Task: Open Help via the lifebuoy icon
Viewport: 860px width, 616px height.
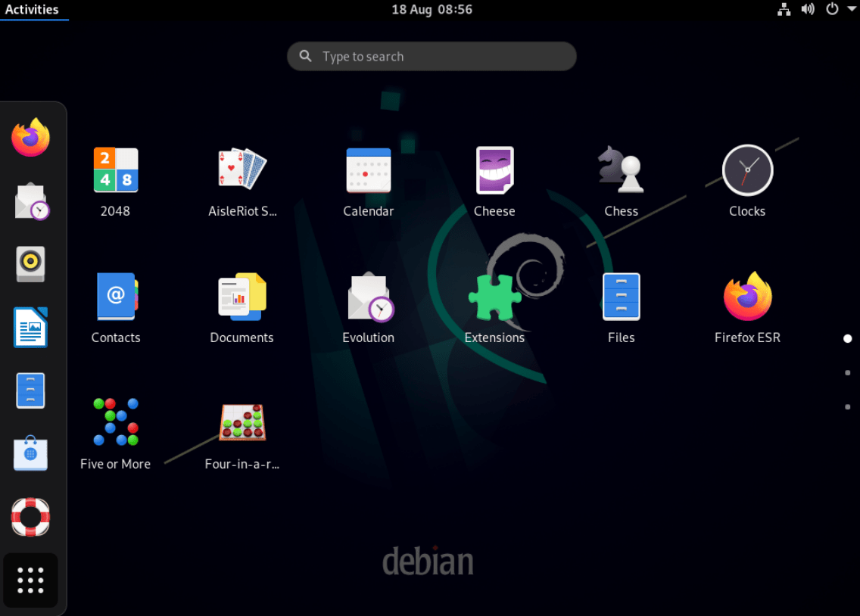Action: pos(30,518)
